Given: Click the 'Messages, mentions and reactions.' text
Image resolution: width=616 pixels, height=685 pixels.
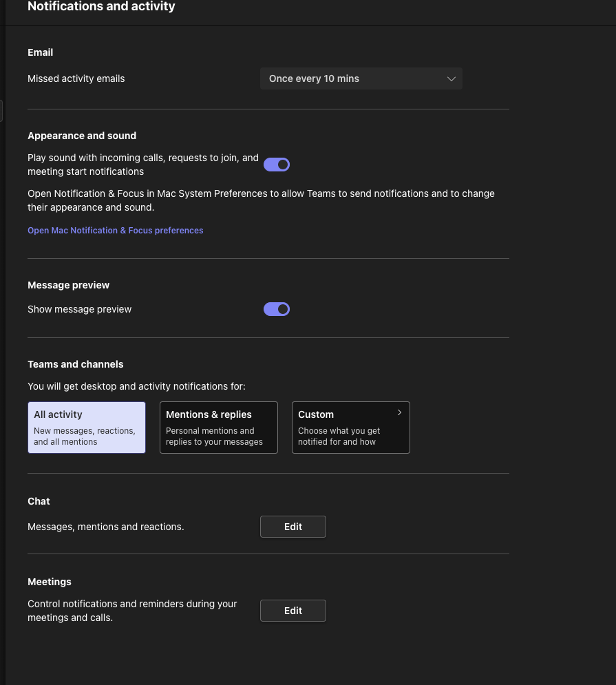Looking at the screenshot, I should click(x=106, y=527).
